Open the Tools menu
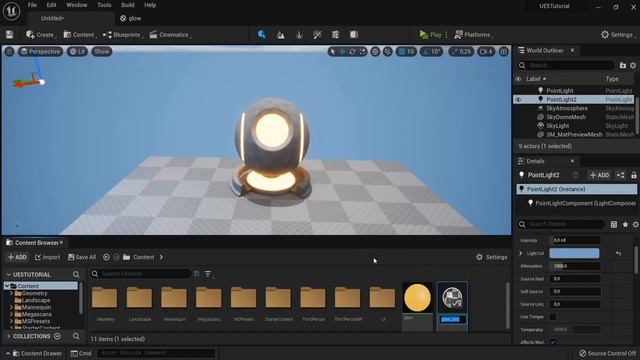The width and height of the screenshot is (640, 360). tap(104, 5)
